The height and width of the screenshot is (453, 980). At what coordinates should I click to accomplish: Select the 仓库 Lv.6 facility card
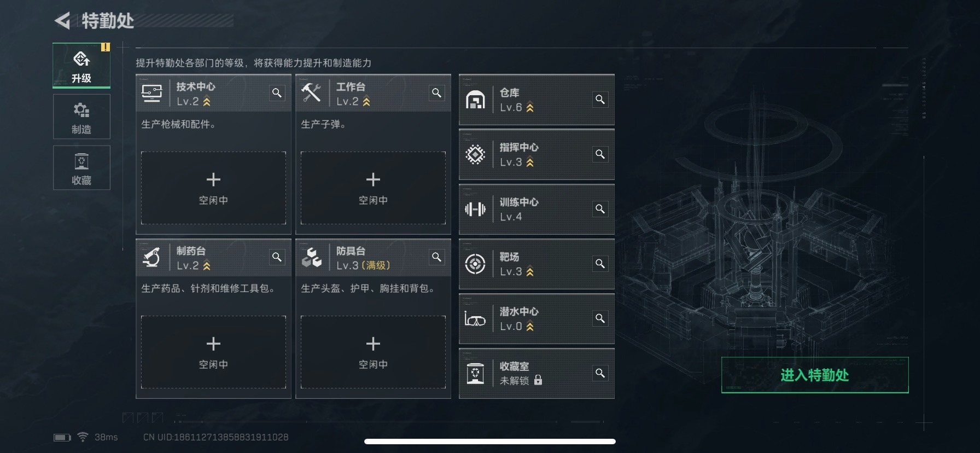[x=536, y=100]
